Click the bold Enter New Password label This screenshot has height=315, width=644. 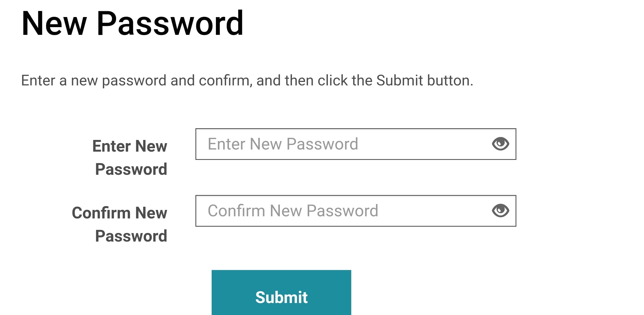(x=130, y=157)
